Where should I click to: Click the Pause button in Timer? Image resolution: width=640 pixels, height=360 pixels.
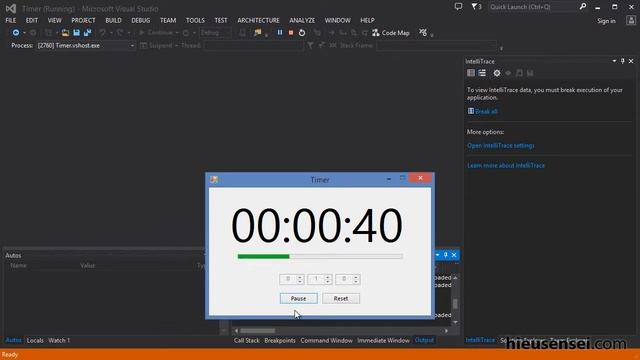coord(298,298)
